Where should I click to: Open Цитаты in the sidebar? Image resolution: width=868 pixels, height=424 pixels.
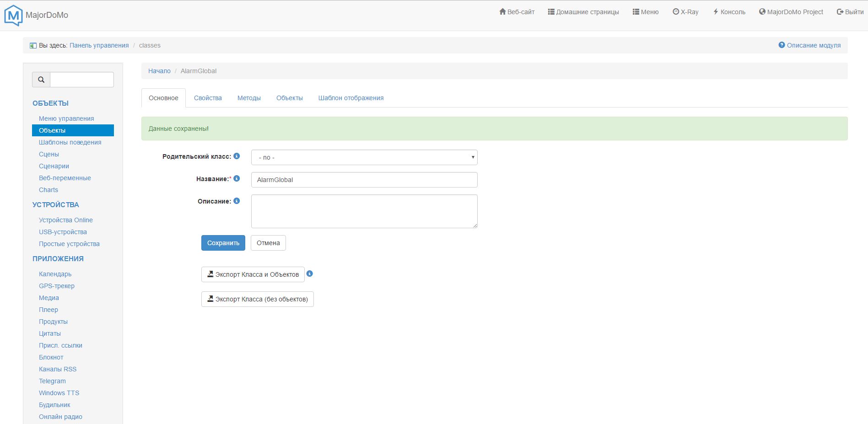coord(50,333)
